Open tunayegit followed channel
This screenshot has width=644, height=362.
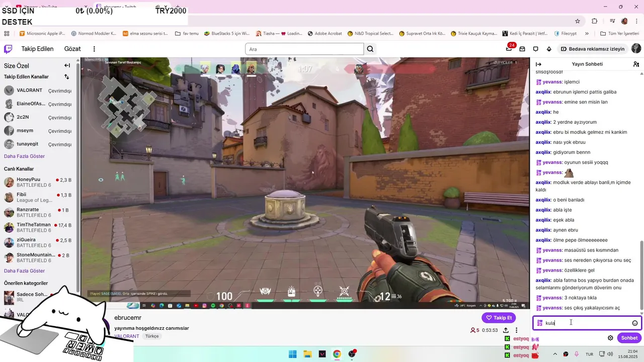(x=38, y=144)
